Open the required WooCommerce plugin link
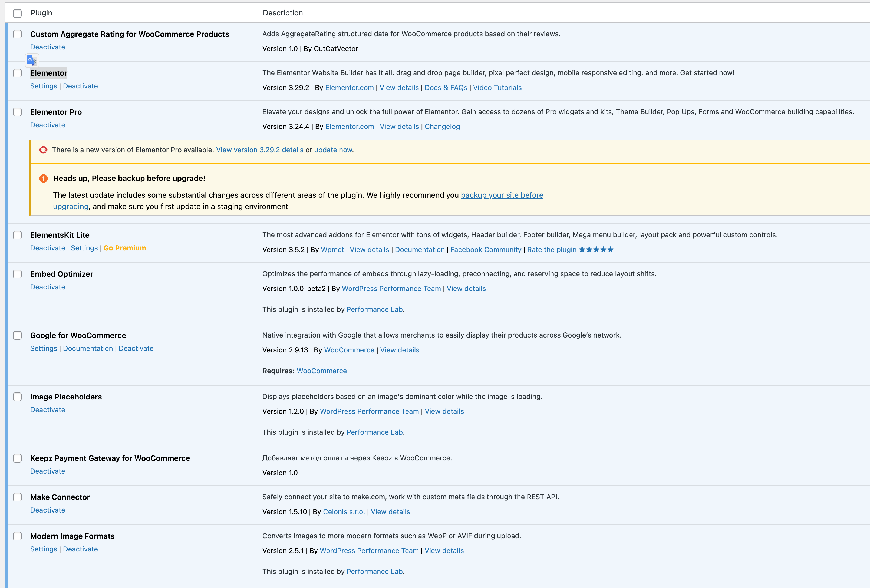 tap(322, 371)
